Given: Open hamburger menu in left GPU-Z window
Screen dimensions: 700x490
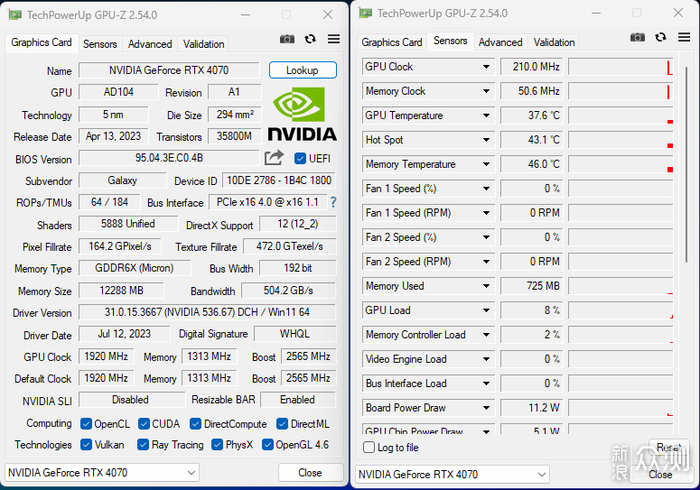Looking at the screenshot, I should coord(333,39).
